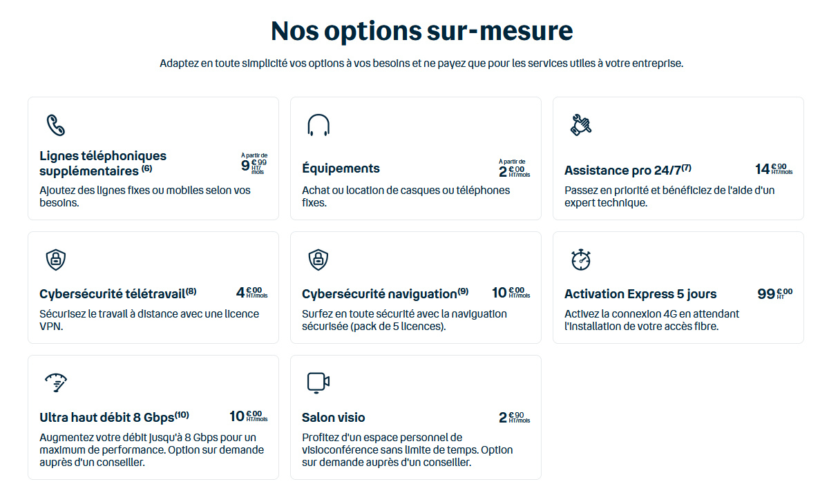829x504 pixels.
Task: Open the Assistance pro 24/7 heading
Action: pos(627,170)
